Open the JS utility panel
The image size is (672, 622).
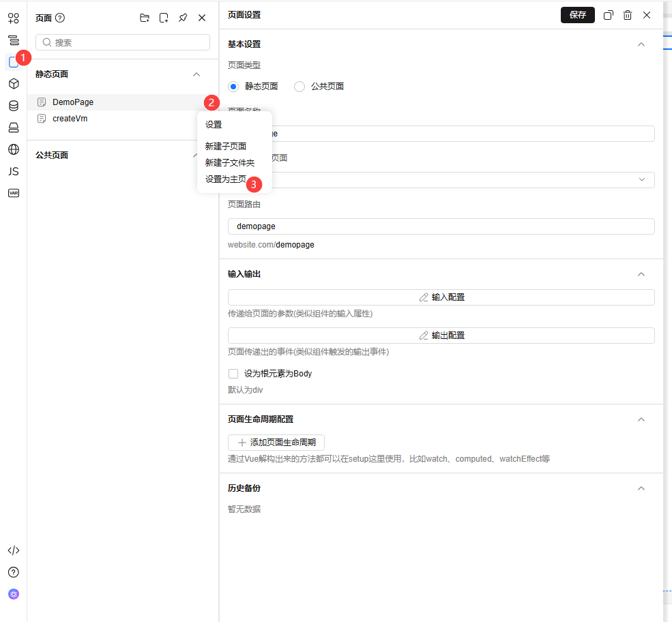(13, 171)
